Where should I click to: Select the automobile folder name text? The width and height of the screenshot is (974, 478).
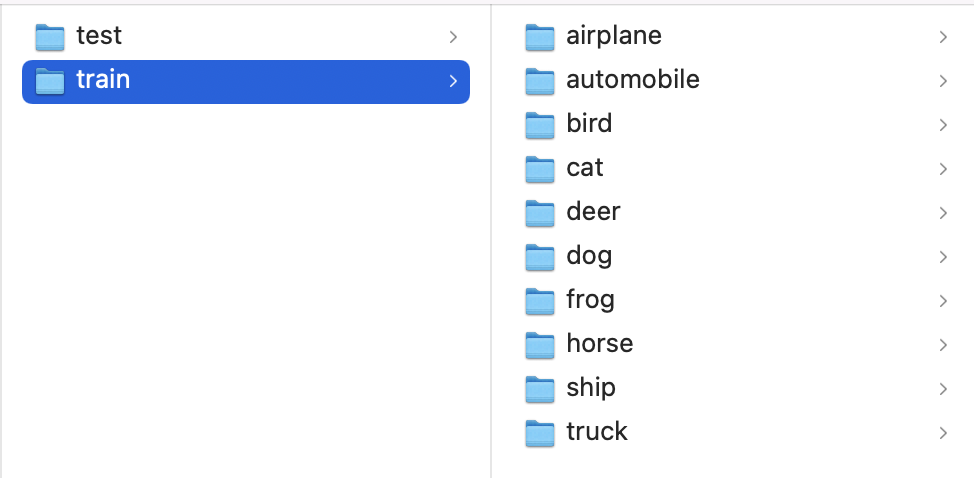pyautogui.click(x=633, y=79)
